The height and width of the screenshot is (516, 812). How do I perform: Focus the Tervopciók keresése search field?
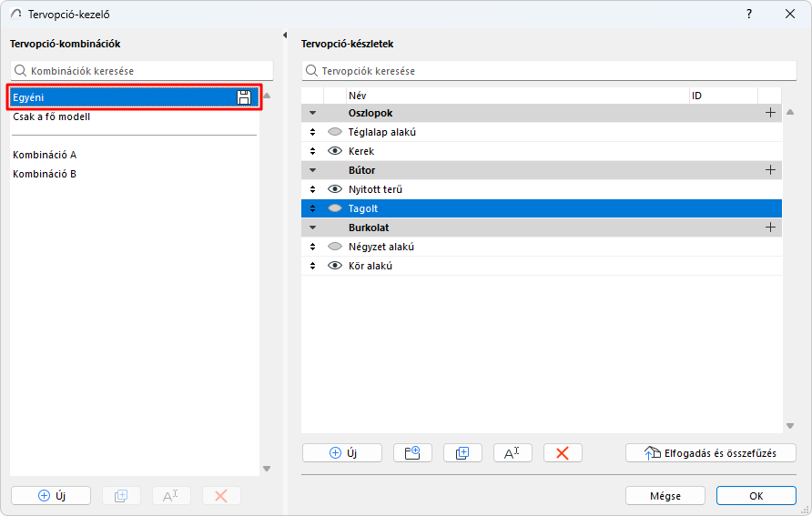point(549,71)
